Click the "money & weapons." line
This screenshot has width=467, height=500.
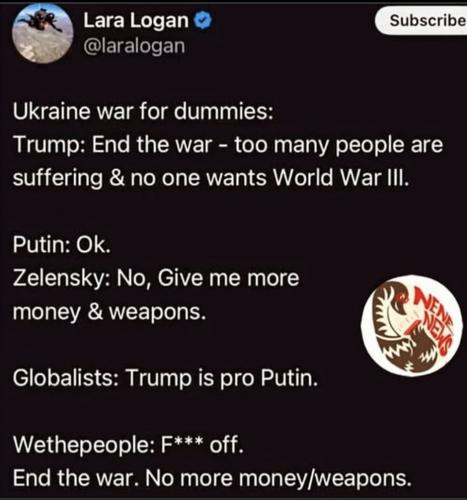(x=109, y=312)
